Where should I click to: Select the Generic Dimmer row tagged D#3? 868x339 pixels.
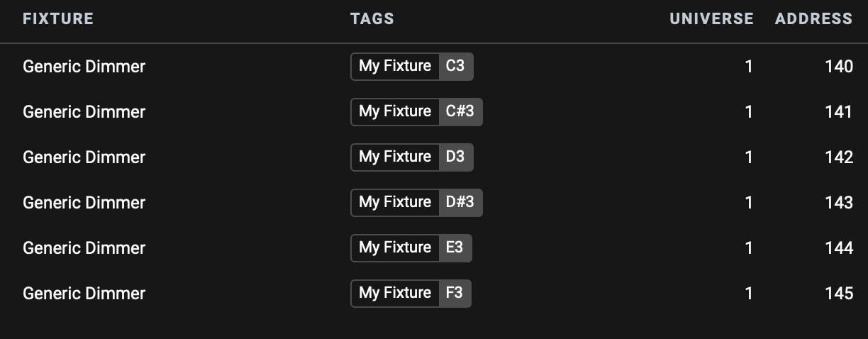(84, 203)
